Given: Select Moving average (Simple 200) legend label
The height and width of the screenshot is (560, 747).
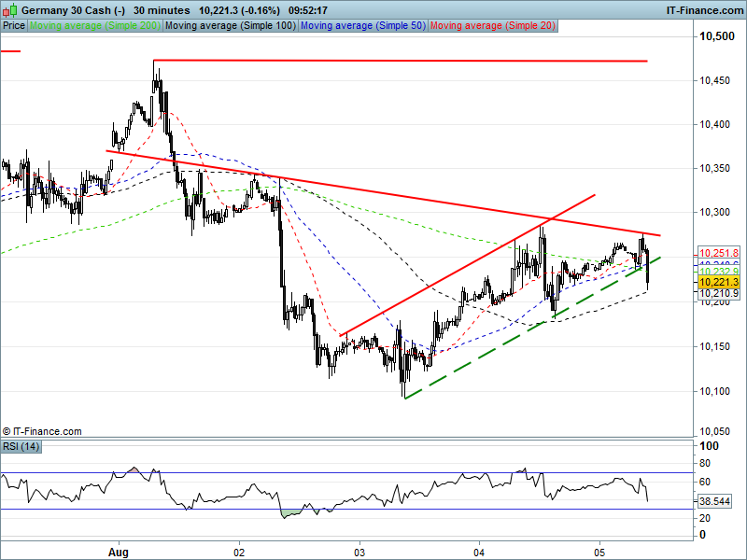Looking at the screenshot, I should [x=95, y=26].
